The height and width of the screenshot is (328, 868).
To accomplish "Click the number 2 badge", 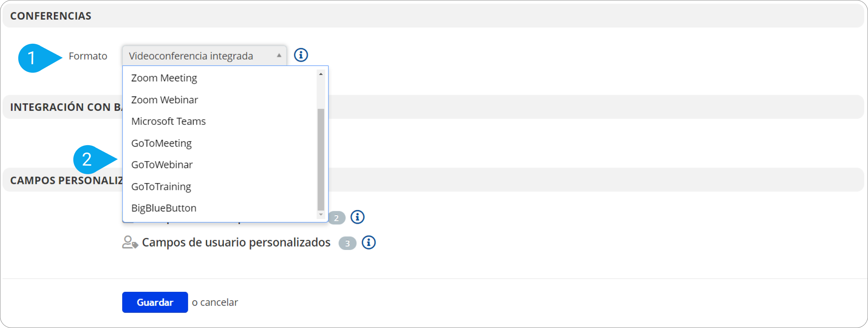I will pyautogui.click(x=336, y=218).
